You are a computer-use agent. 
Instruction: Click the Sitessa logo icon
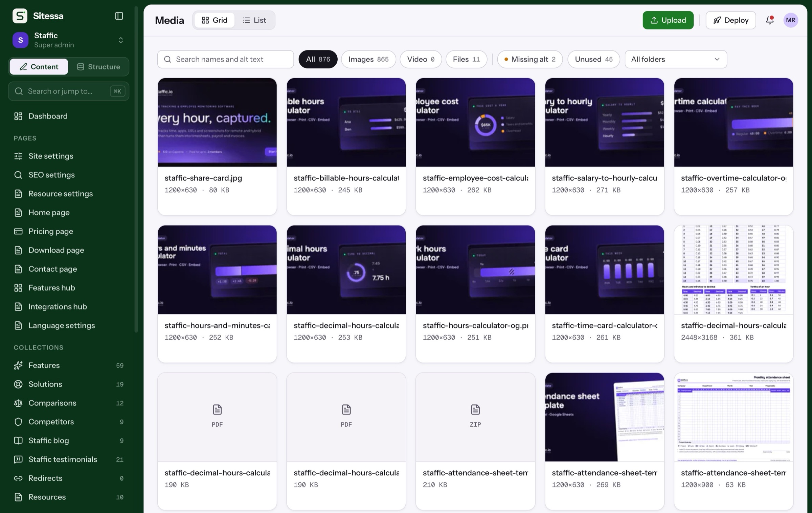tap(20, 16)
